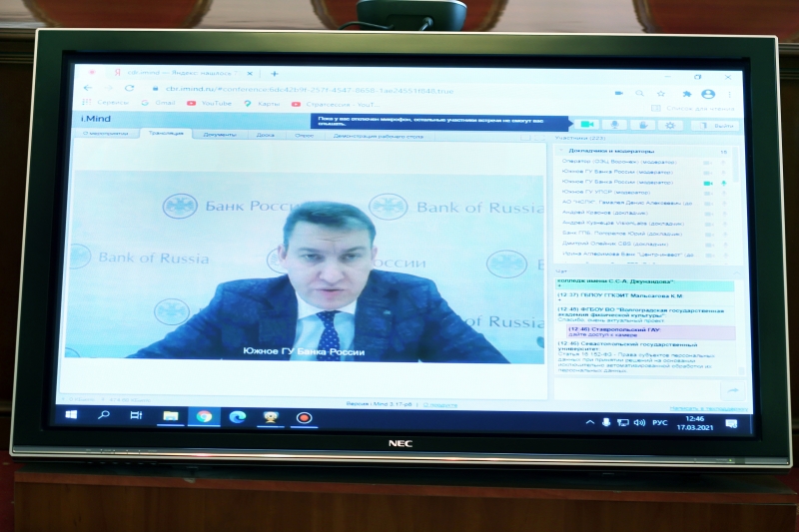The width and height of the screenshot is (799, 532).
Task: Click camera icon in Оператор (ОЭЦ Воронеж) row
Action: click(708, 163)
